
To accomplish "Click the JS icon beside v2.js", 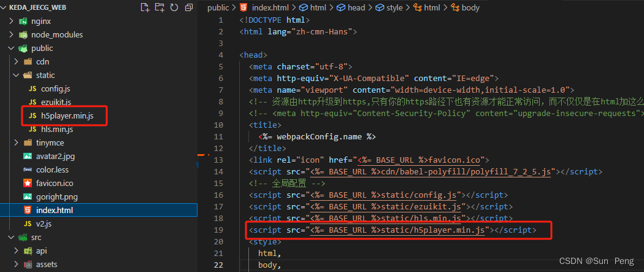I will [x=28, y=224].
